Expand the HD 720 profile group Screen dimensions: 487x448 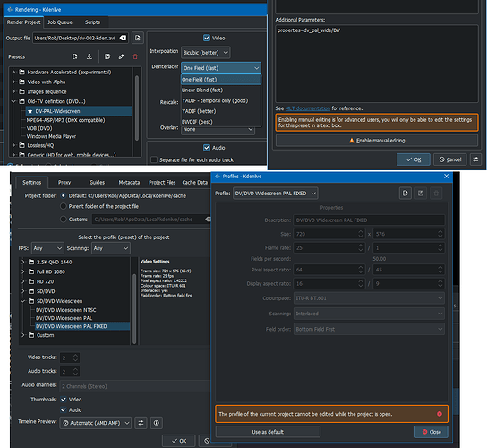click(23, 281)
